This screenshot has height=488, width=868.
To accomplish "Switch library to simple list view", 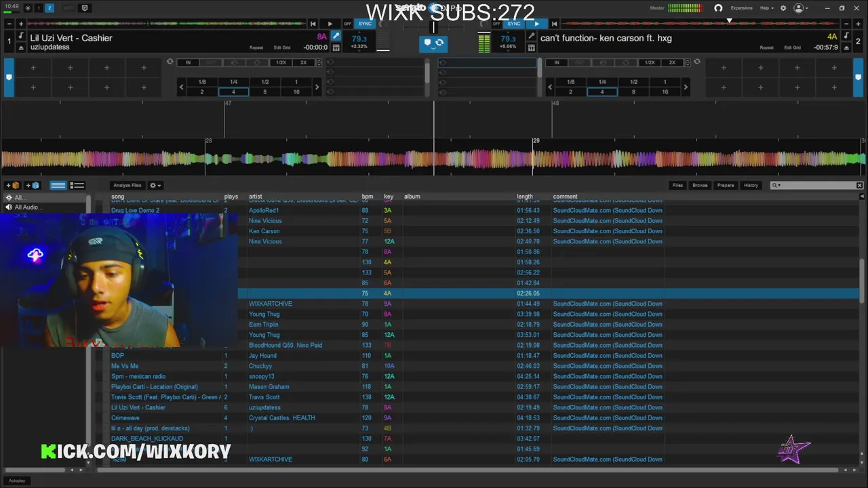I will [x=58, y=185].
